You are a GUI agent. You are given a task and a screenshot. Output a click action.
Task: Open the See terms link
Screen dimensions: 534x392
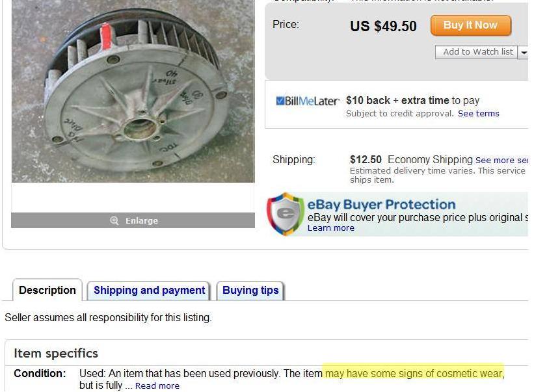coord(478,114)
